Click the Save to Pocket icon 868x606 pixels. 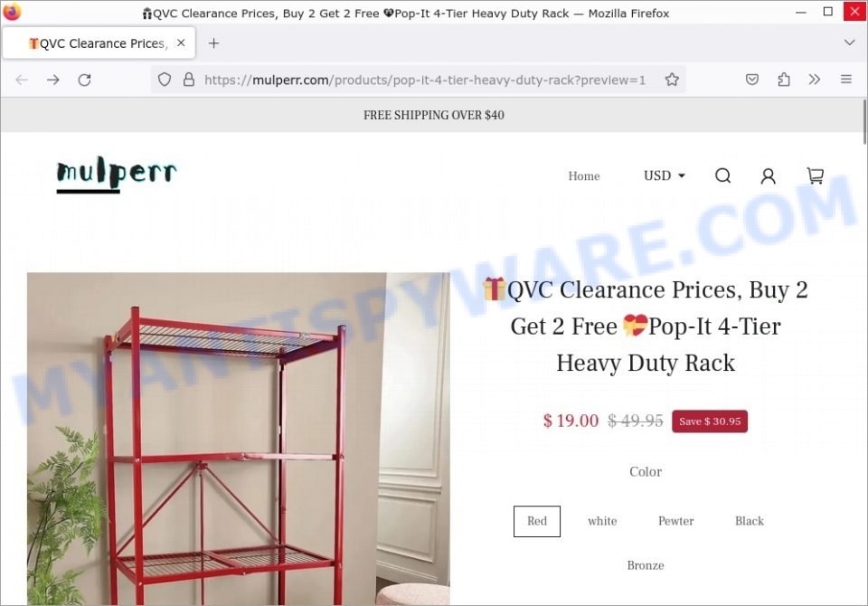(x=751, y=80)
